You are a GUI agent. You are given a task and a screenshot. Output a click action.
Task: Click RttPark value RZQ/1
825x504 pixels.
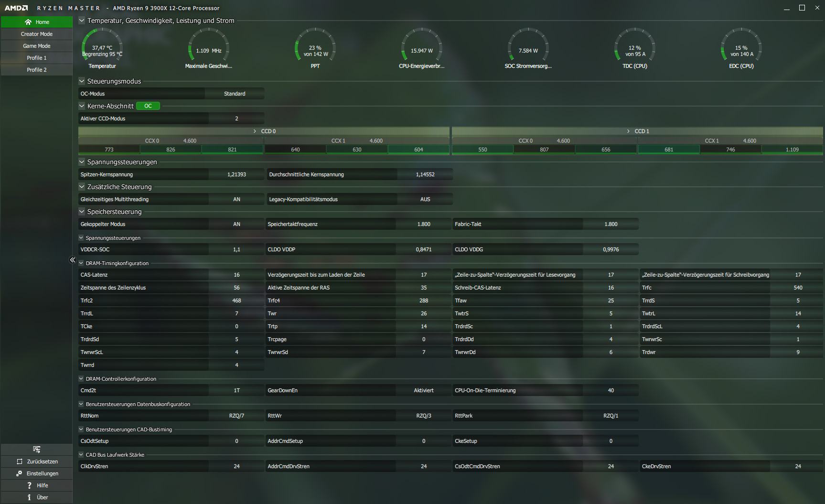click(x=611, y=416)
